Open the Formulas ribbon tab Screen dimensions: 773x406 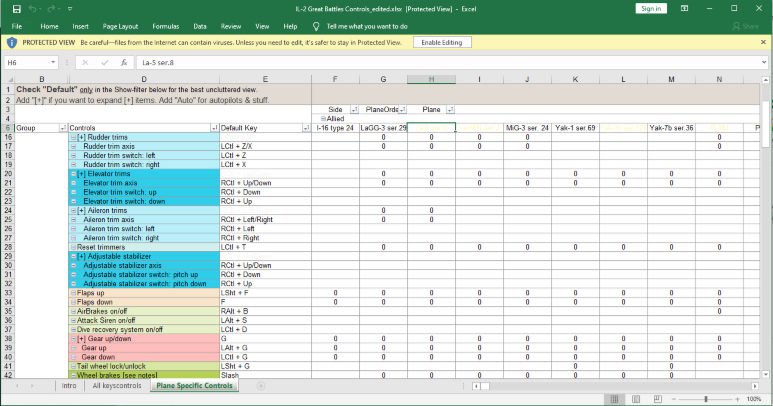(166, 27)
